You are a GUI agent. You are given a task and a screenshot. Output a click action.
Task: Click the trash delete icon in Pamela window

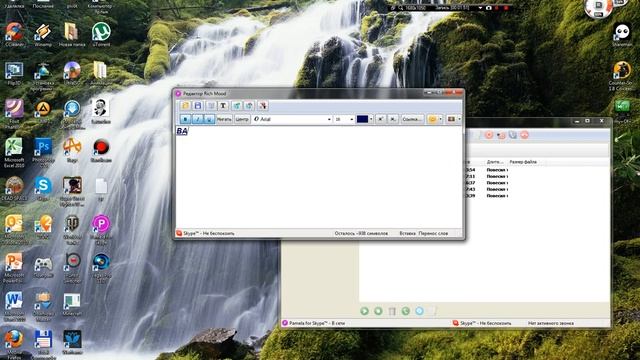pos(392,311)
